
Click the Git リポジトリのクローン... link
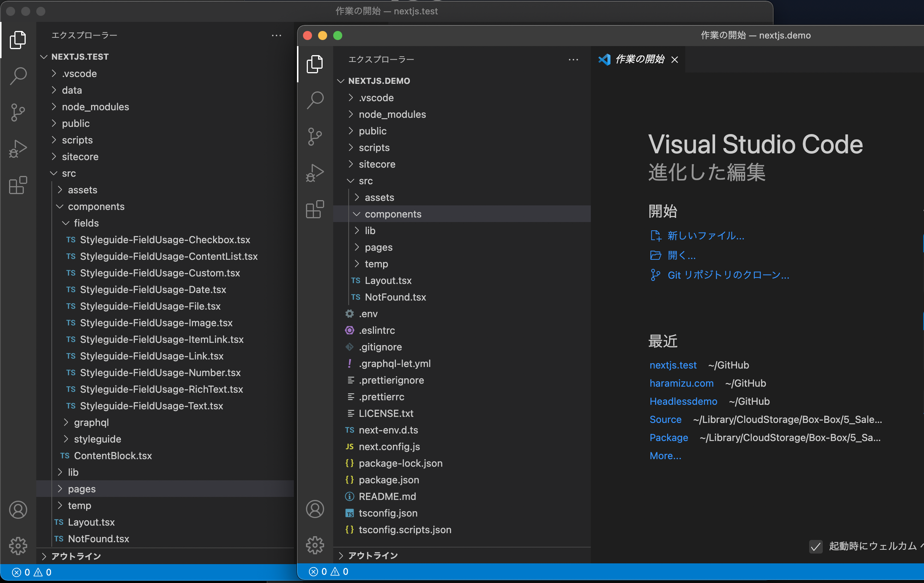(x=728, y=275)
